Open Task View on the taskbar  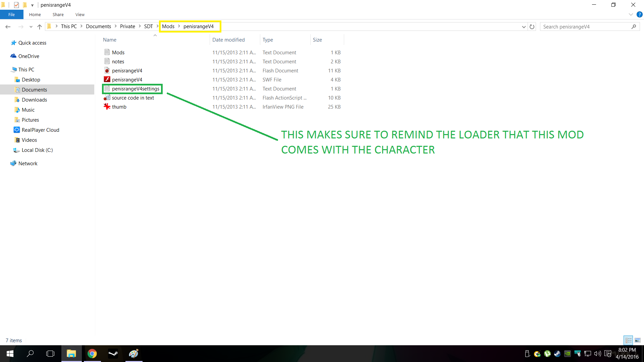point(50,354)
